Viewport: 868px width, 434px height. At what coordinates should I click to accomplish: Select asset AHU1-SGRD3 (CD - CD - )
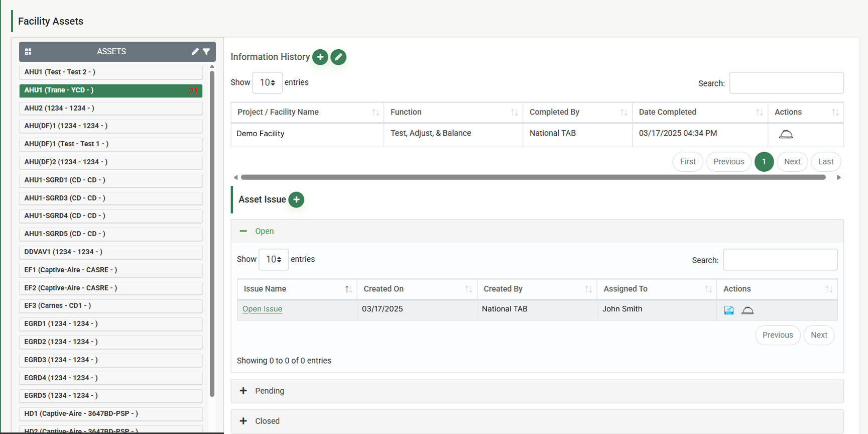[111, 198]
